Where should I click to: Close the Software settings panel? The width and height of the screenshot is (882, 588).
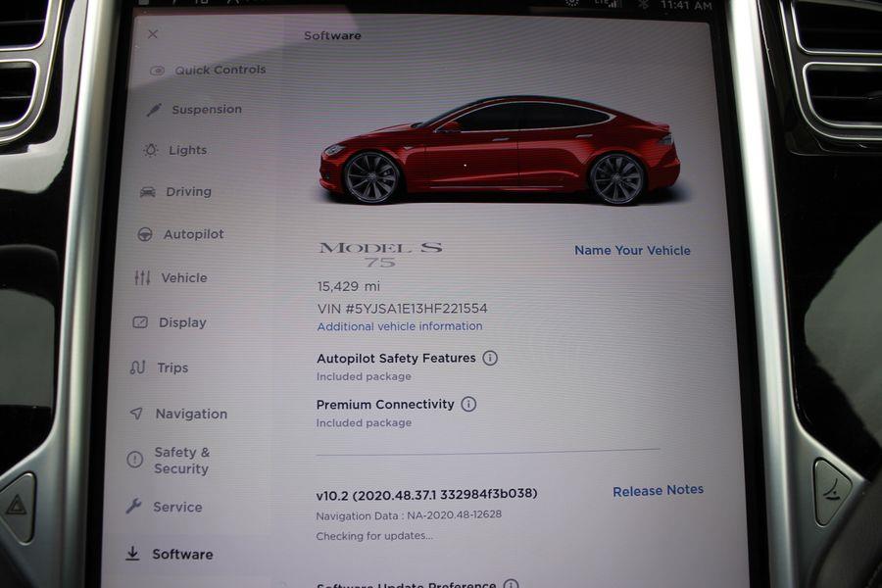coord(153,34)
